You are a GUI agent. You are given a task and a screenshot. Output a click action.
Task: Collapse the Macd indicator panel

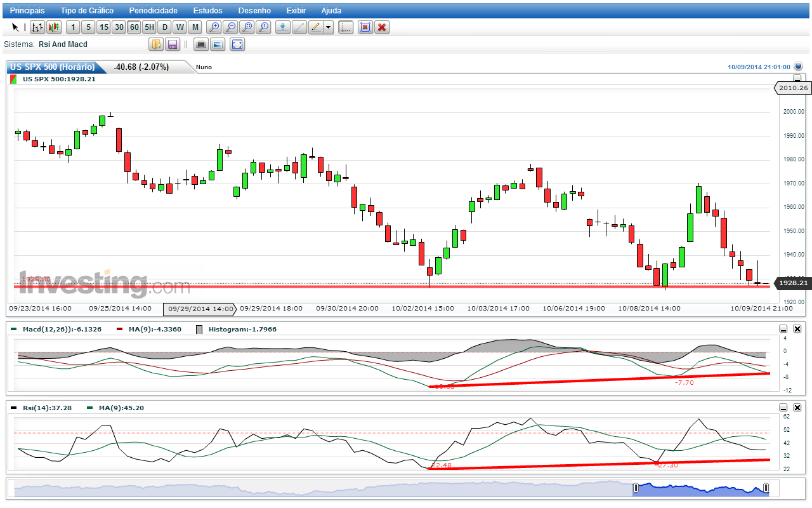[x=783, y=329]
